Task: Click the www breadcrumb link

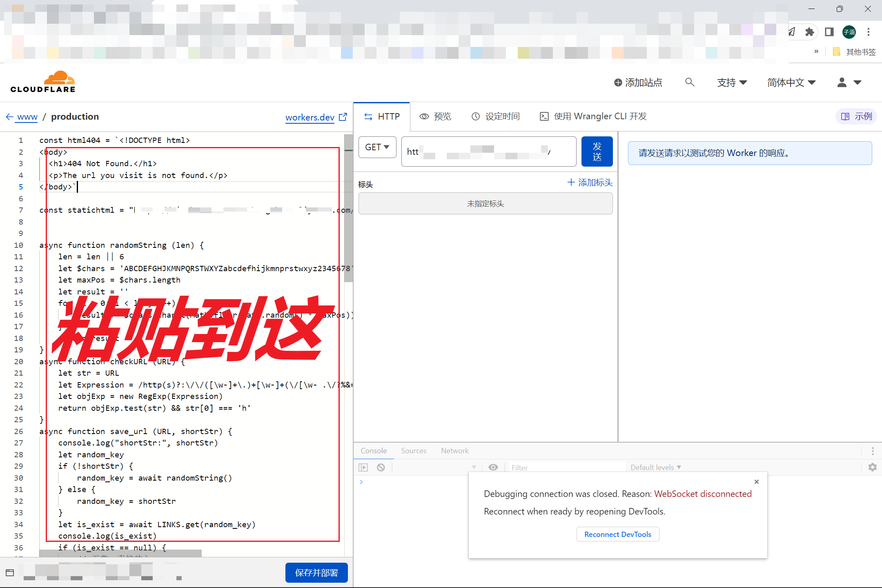Action: tap(27, 117)
